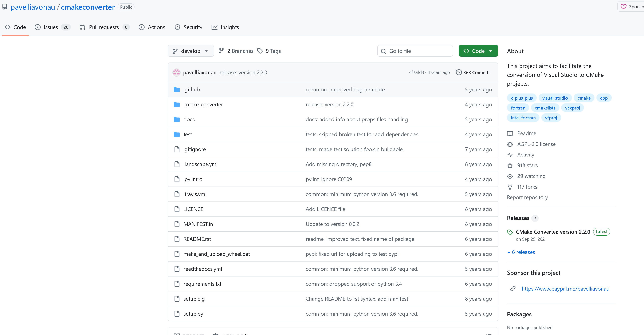Image resolution: width=644 pixels, height=335 pixels.
Task: Click the pavelliavonau avatar in commit row
Action: (x=177, y=72)
